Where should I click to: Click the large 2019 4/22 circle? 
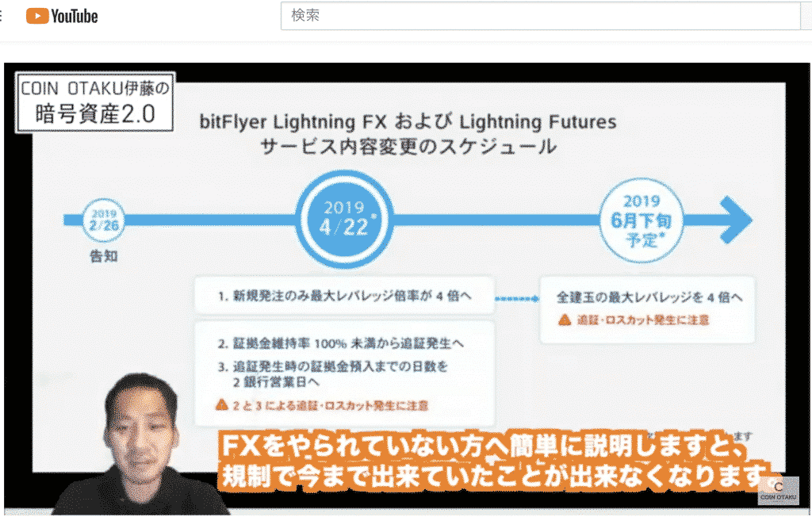pyautogui.click(x=345, y=219)
